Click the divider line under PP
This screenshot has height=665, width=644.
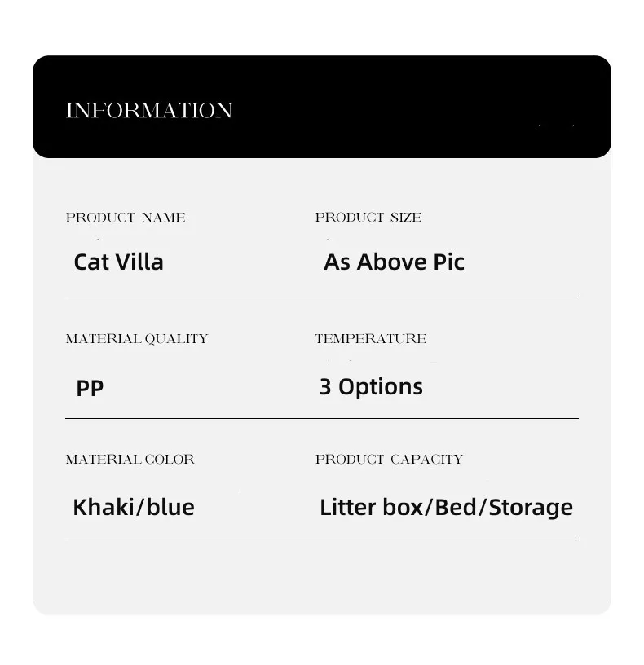tap(321, 418)
